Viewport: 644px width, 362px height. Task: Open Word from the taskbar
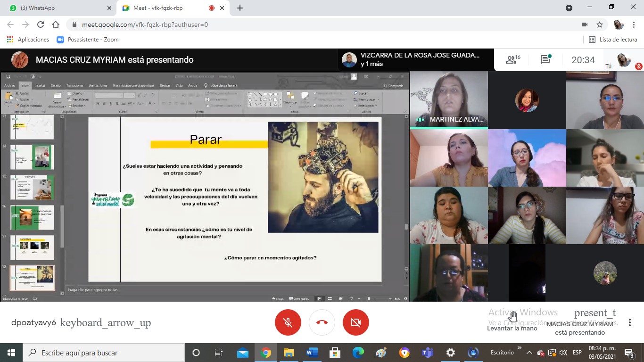312,353
